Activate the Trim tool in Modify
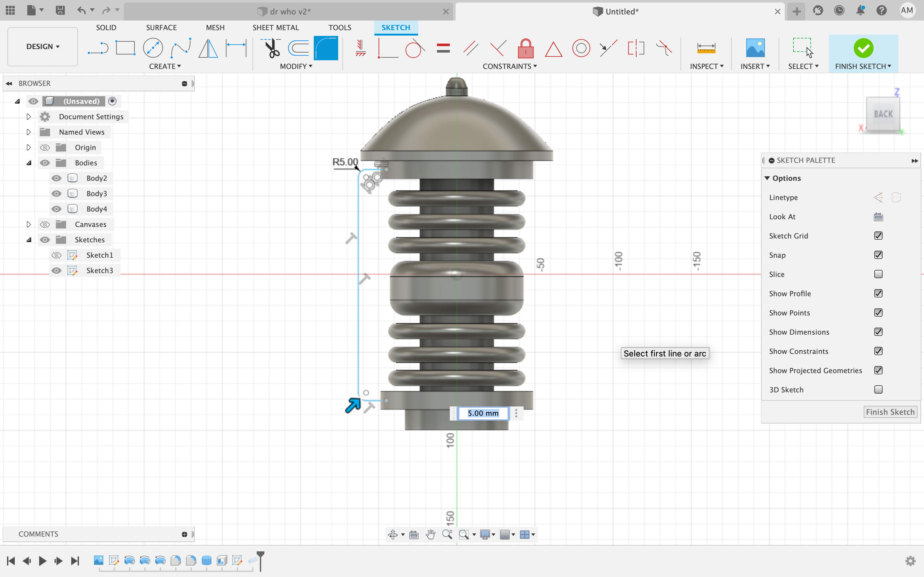Viewport: 924px width, 577px height. 271,48
